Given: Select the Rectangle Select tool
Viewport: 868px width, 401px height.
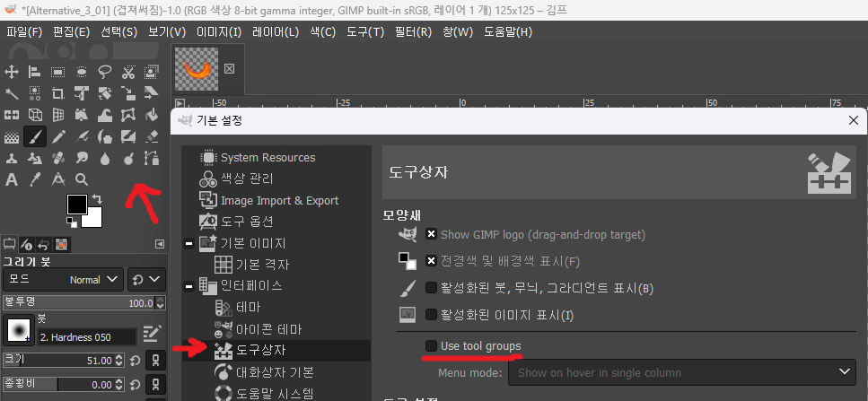Looking at the screenshot, I should [x=57, y=72].
